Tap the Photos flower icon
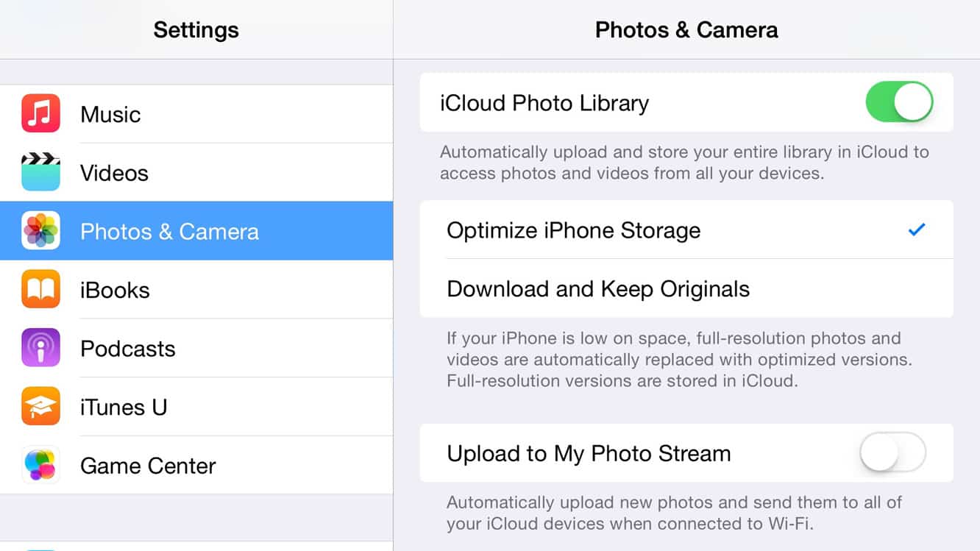The width and height of the screenshot is (980, 551). coord(41,231)
